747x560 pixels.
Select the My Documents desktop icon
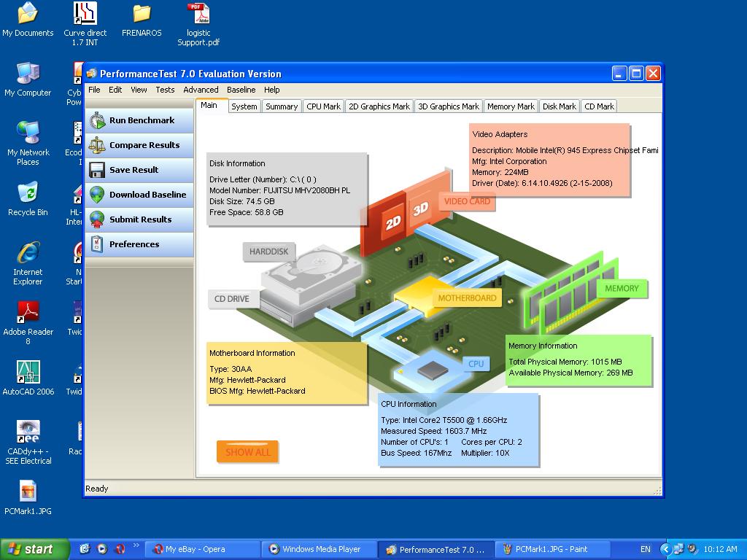coord(28,20)
